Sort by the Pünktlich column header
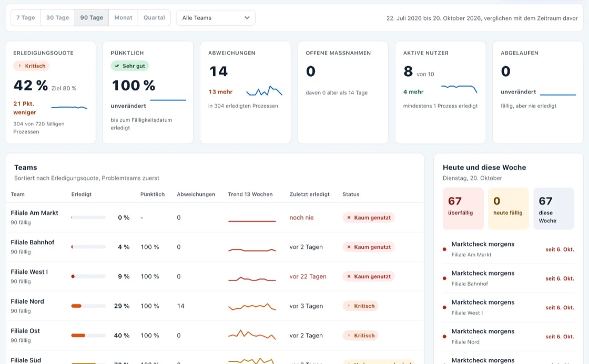 click(x=153, y=194)
